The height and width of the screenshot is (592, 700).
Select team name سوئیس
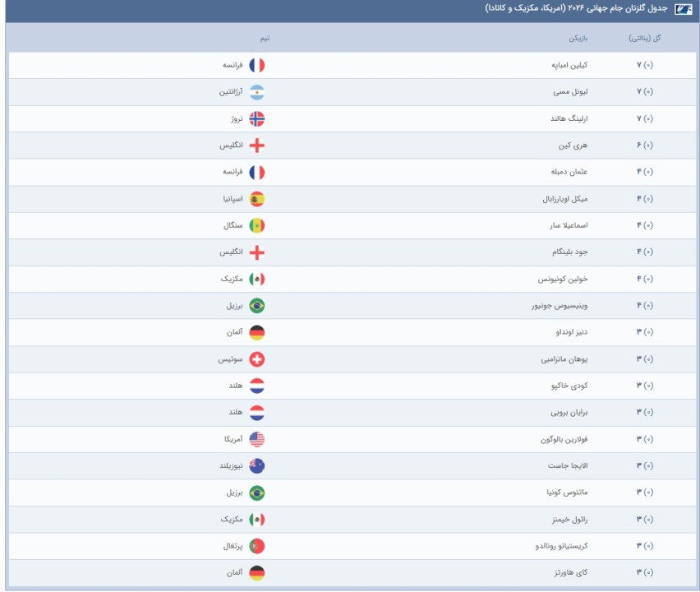point(230,358)
